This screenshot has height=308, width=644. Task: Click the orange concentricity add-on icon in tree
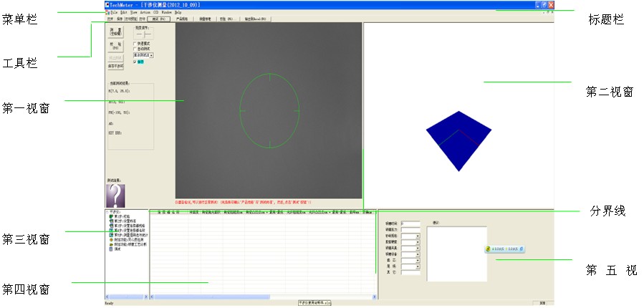point(111,239)
